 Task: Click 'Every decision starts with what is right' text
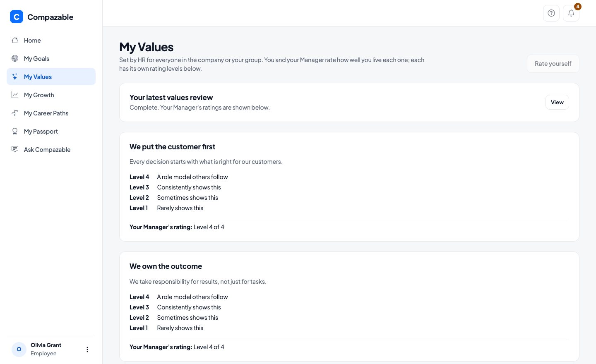coord(206,162)
